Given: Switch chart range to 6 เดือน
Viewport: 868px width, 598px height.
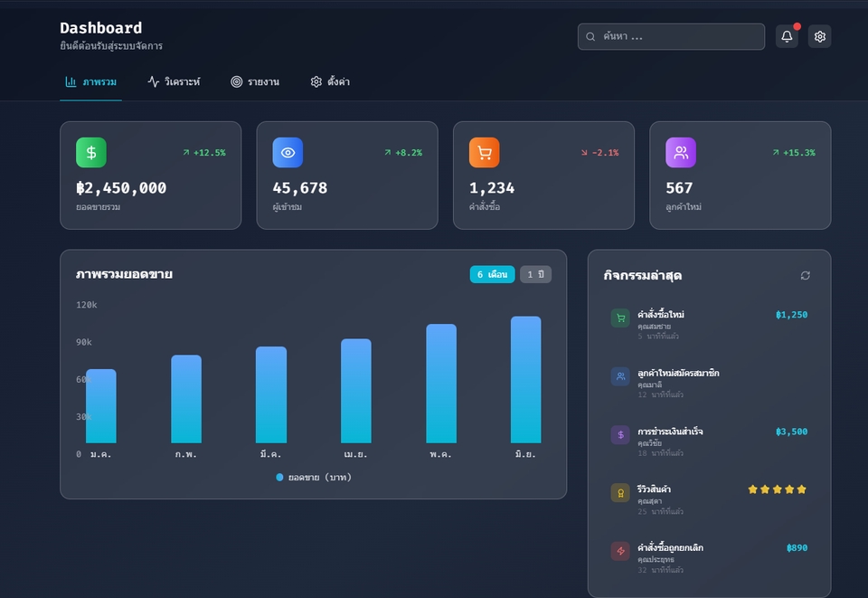Looking at the screenshot, I should point(492,274).
